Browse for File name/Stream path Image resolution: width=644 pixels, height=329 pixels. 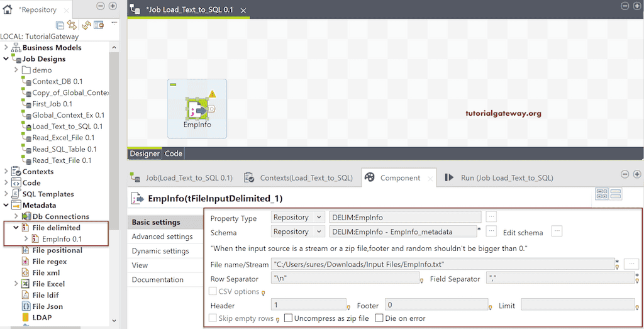[x=631, y=264]
